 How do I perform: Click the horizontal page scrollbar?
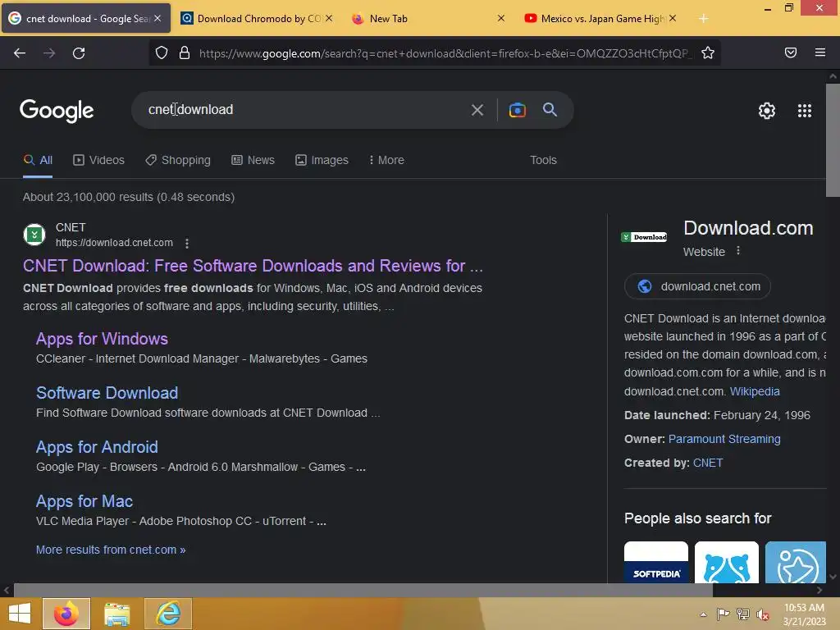click(363, 590)
